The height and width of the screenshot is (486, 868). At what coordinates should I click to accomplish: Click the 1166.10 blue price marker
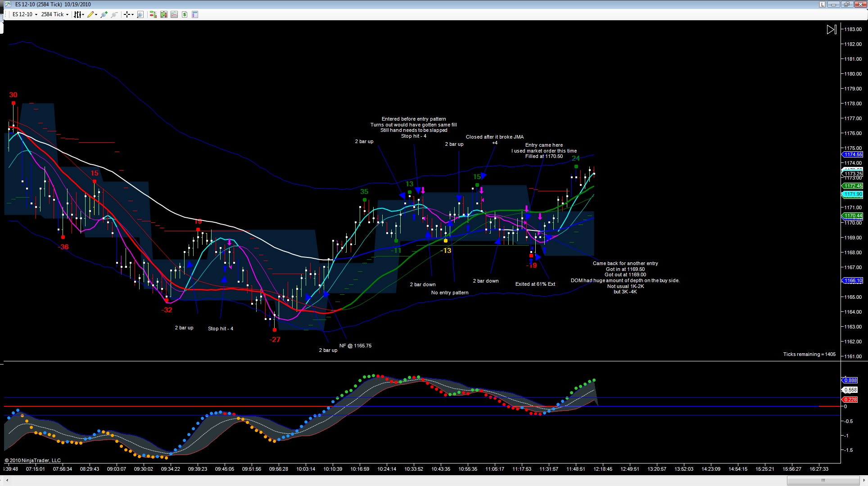point(853,280)
